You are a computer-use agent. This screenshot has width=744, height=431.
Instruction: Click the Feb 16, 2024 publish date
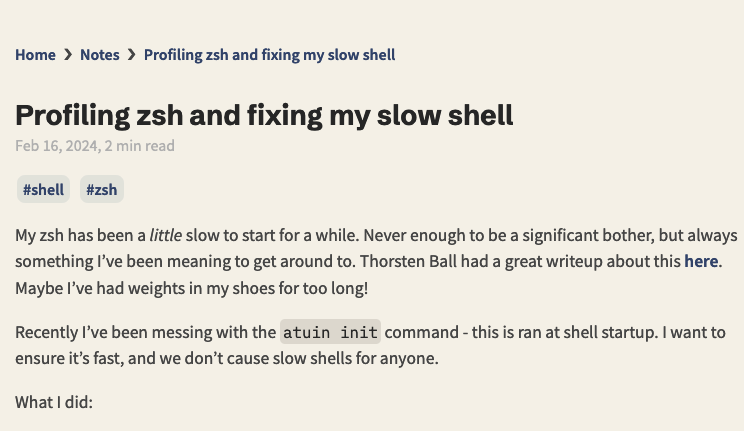tap(56, 146)
